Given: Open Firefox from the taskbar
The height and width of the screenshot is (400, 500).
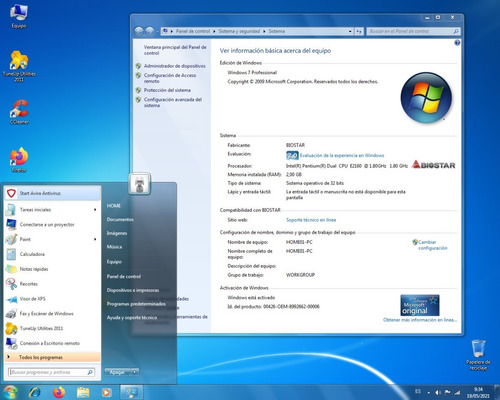Looking at the screenshot, I should 59,392.
